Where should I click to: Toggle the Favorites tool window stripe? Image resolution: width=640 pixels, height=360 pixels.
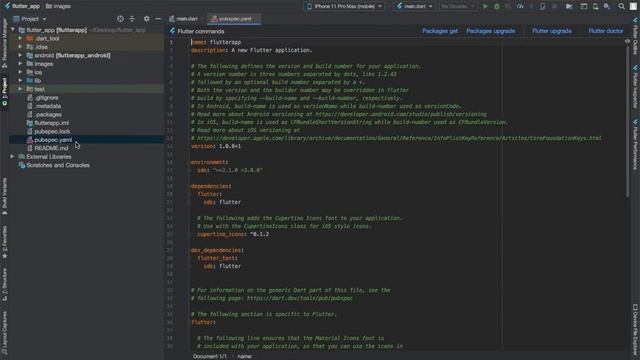pos(4,242)
